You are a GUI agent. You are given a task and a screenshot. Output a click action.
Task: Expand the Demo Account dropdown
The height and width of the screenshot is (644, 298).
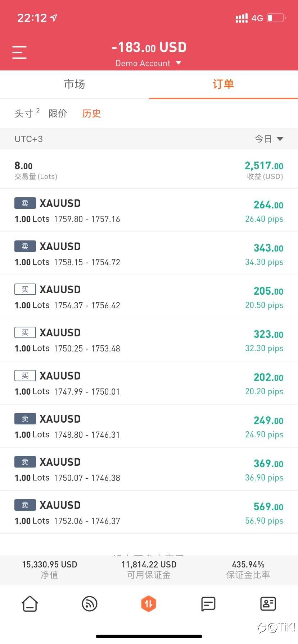[148, 63]
